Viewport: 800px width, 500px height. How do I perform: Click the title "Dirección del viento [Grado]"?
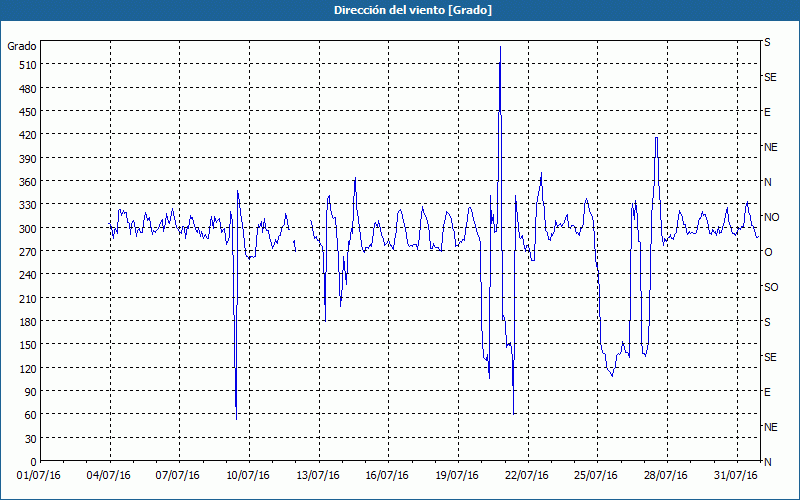point(413,10)
